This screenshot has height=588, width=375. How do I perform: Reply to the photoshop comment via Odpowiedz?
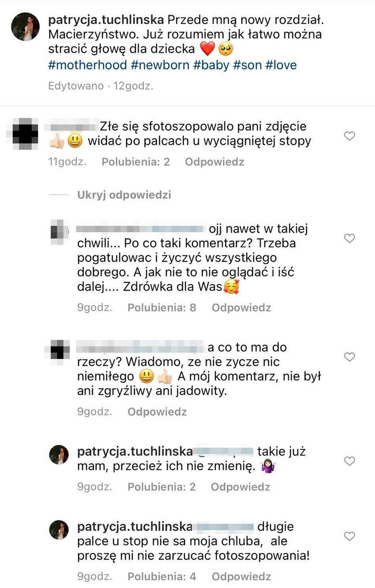click(x=214, y=162)
